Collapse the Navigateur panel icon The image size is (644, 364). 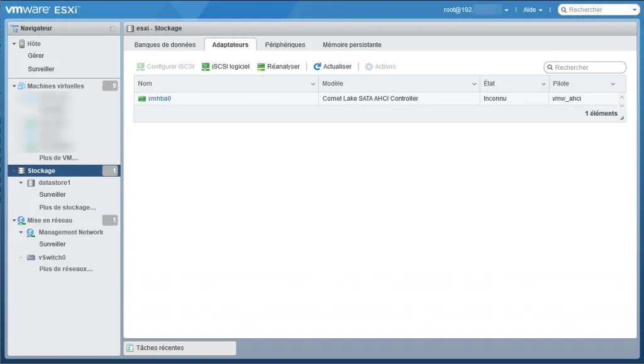coord(112,29)
